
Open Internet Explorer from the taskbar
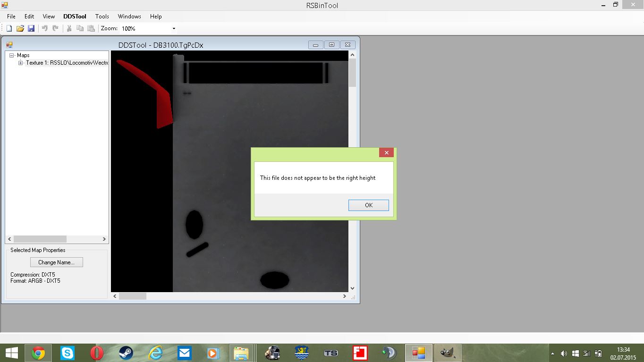tap(155, 353)
